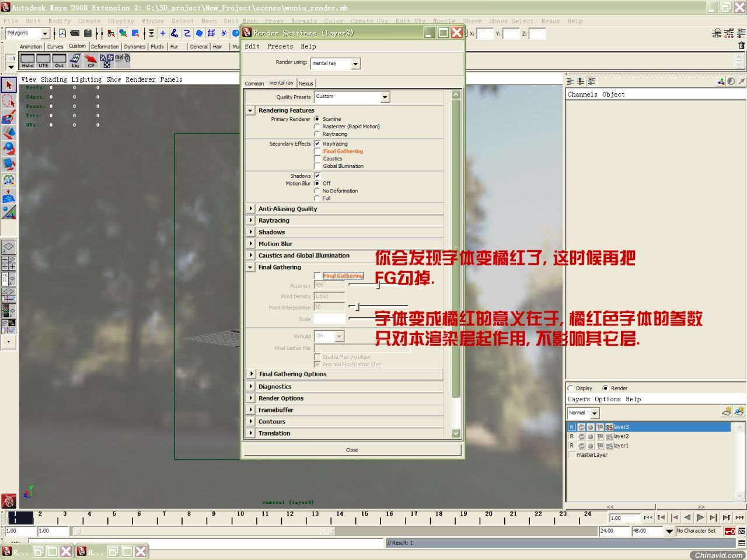Click the Out shelf button

59,61
